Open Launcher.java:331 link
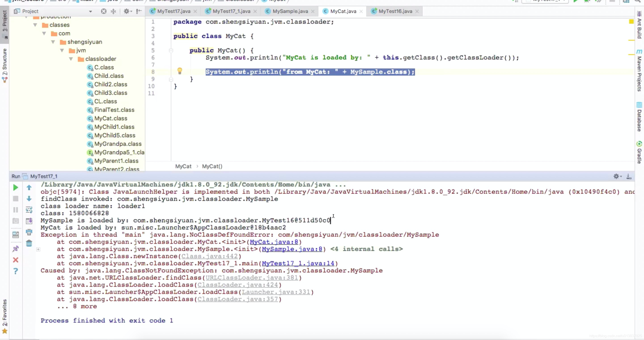This screenshot has height=340, width=644. (276, 292)
